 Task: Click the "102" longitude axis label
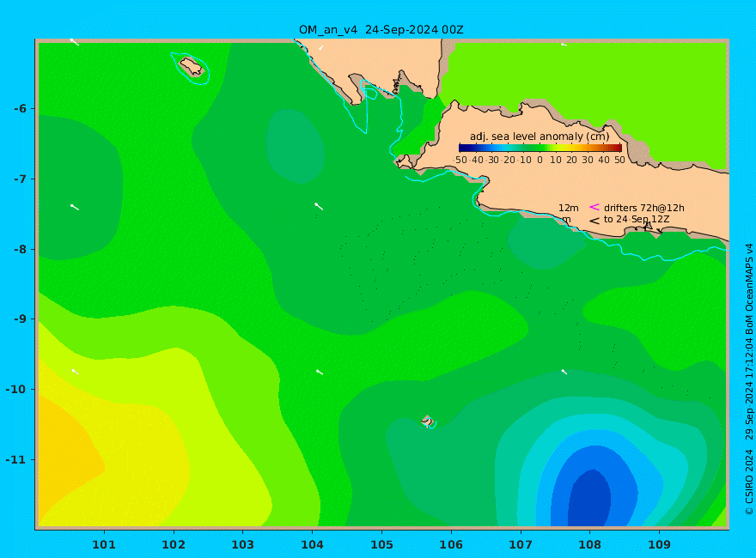173,545
